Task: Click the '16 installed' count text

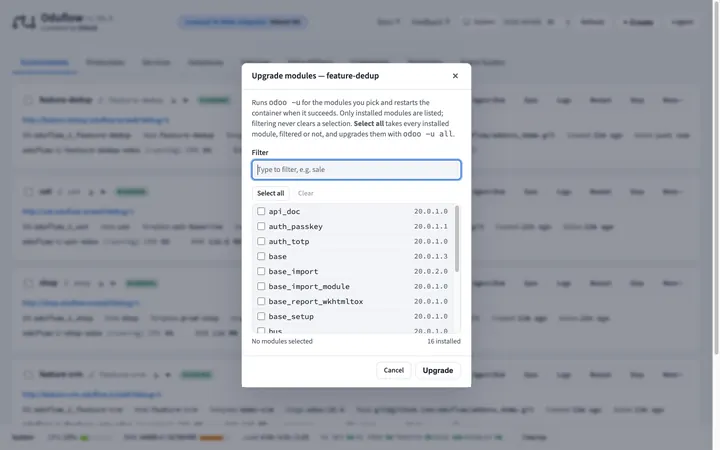Action: pyautogui.click(x=444, y=341)
